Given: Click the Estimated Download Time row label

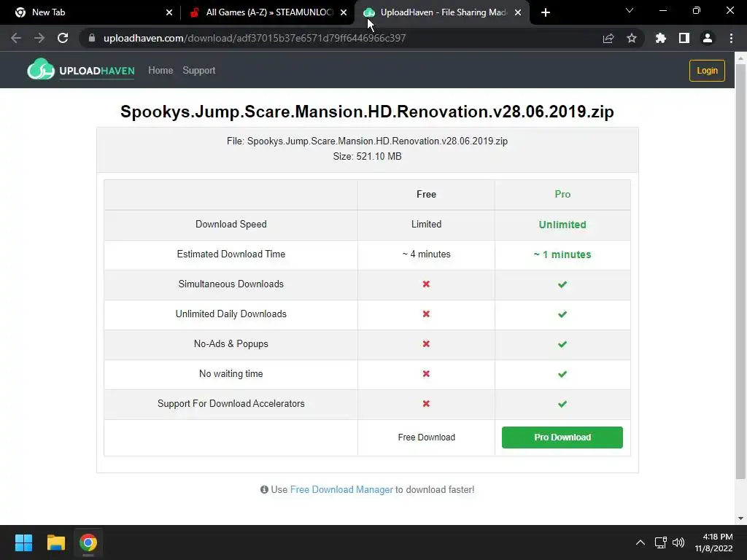Looking at the screenshot, I should tap(231, 254).
